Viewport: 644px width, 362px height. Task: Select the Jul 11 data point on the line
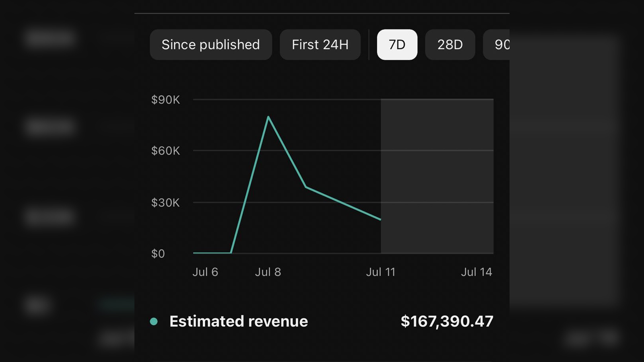[381, 219]
